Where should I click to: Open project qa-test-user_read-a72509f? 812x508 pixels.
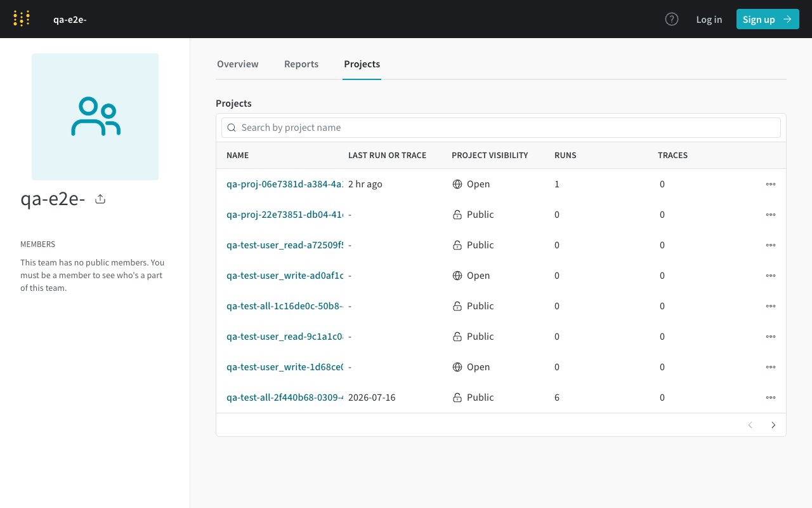[285, 245]
